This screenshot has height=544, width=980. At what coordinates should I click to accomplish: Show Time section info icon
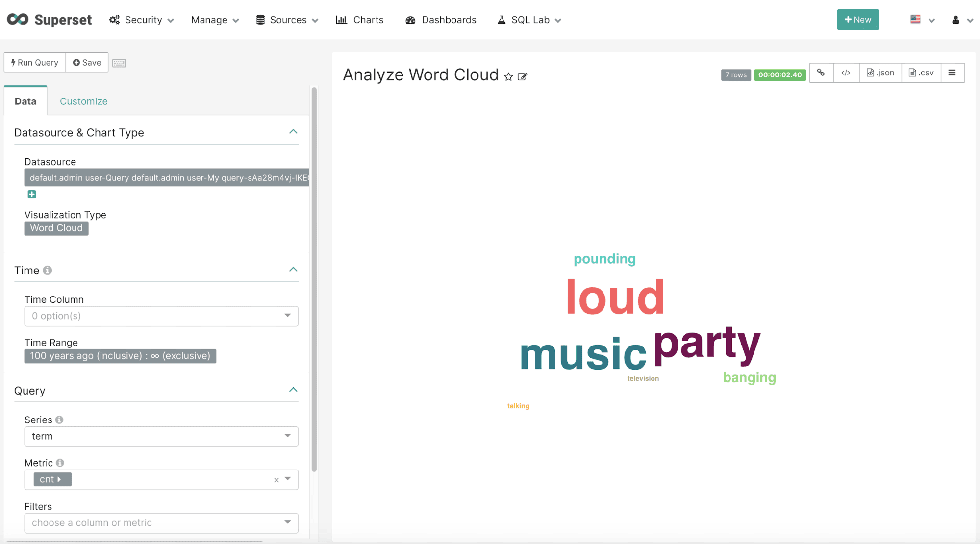tap(48, 270)
